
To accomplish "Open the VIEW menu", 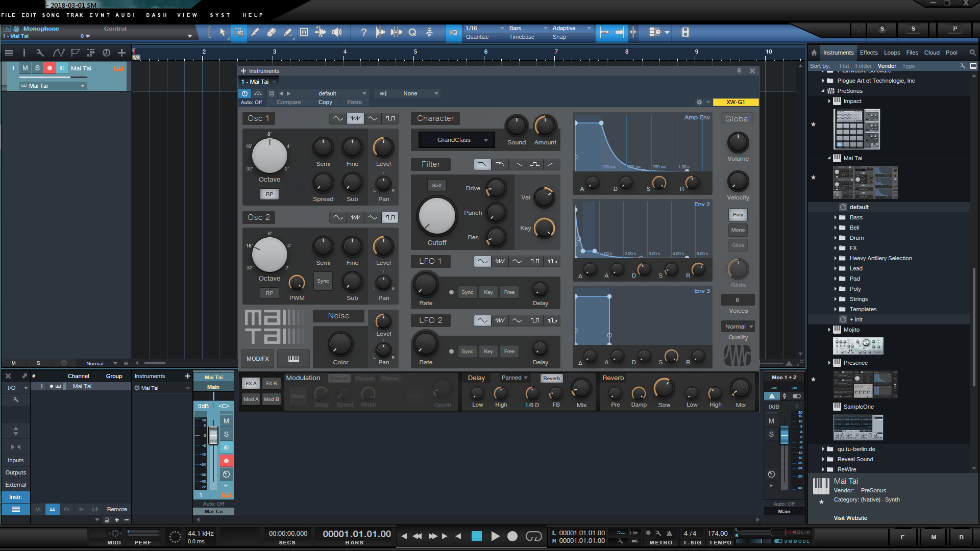I will click(187, 15).
